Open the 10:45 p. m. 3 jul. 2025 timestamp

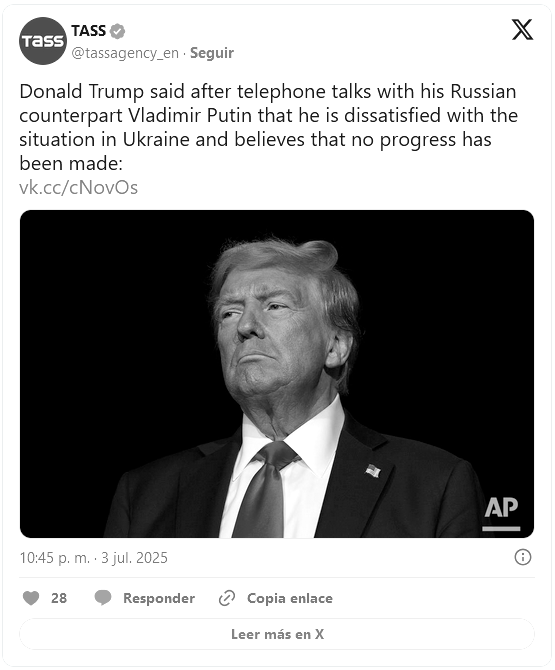tap(94, 558)
